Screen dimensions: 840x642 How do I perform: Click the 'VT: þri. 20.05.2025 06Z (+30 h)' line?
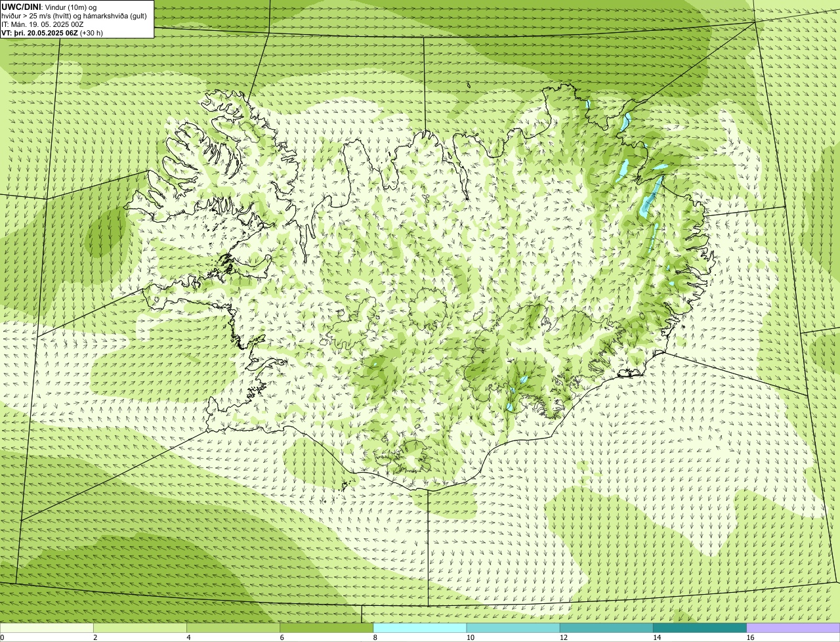click(x=52, y=33)
